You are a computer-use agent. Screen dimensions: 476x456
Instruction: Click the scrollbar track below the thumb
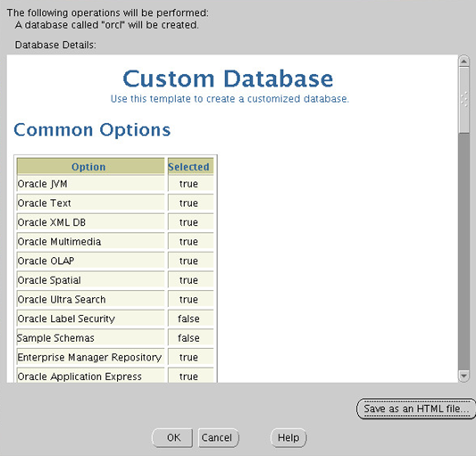pyautogui.click(x=463, y=252)
